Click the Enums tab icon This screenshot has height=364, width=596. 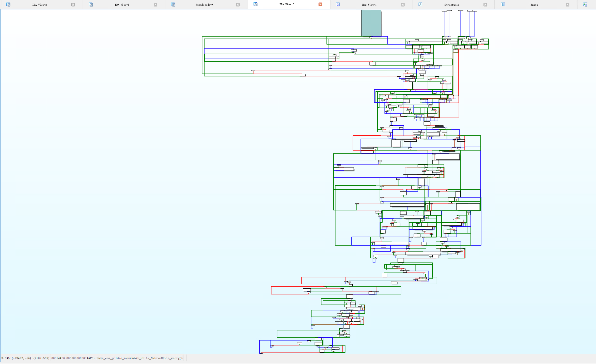point(503,5)
